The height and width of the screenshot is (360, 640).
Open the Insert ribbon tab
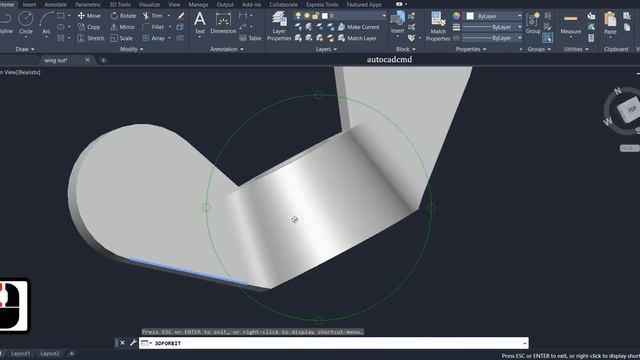tap(29, 4)
